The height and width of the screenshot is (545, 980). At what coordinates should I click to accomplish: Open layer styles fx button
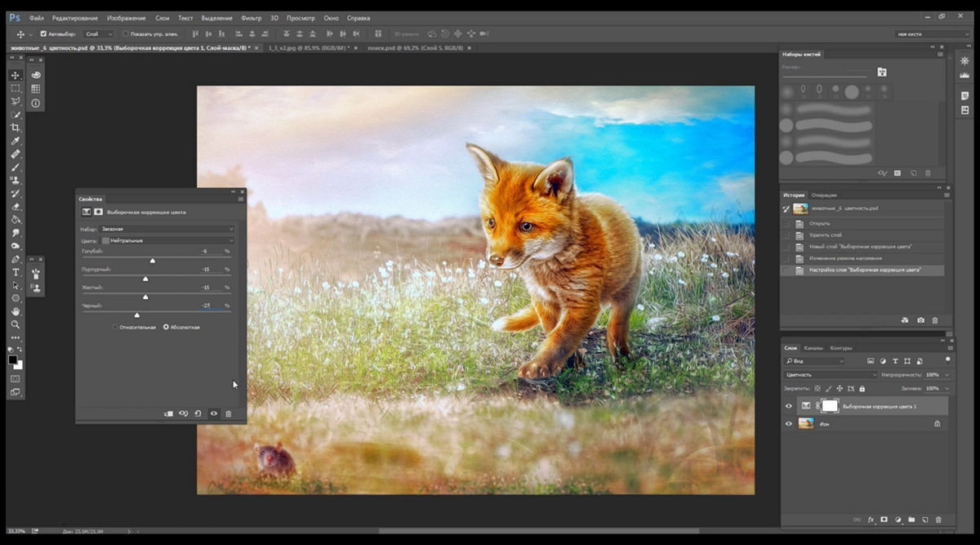871,520
